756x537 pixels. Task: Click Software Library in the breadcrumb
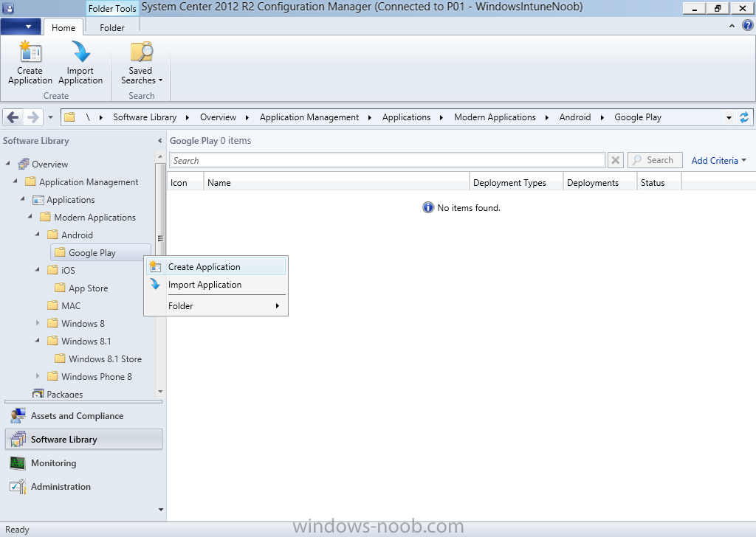coord(145,117)
